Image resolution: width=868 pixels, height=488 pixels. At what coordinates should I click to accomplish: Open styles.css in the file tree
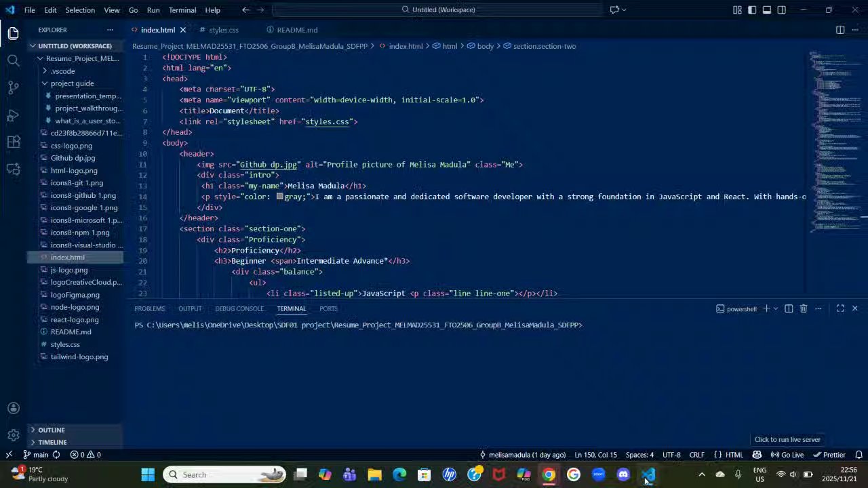[x=65, y=344]
